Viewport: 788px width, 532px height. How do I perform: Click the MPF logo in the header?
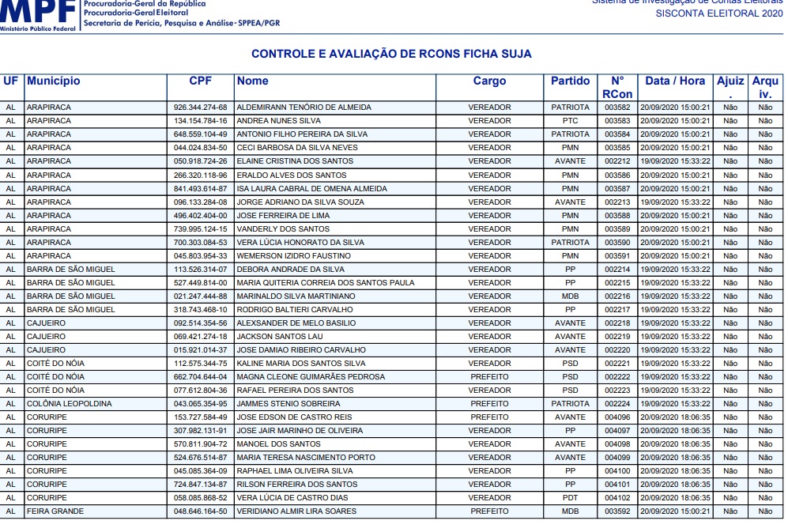pos(38,16)
